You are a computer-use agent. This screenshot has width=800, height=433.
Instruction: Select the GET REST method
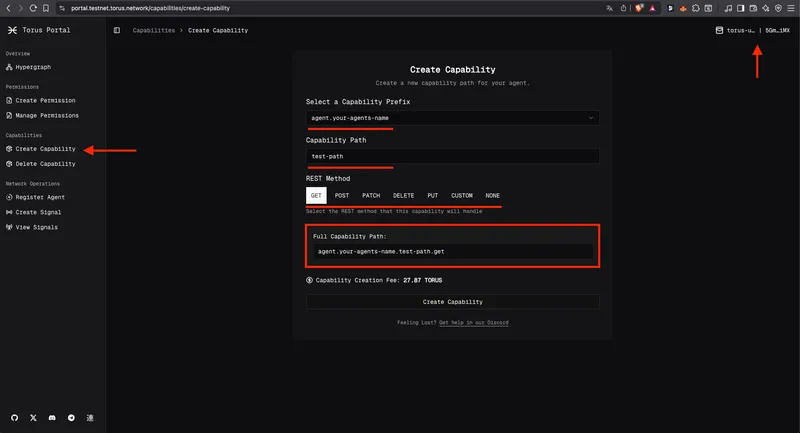pyautogui.click(x=316, y=195)
